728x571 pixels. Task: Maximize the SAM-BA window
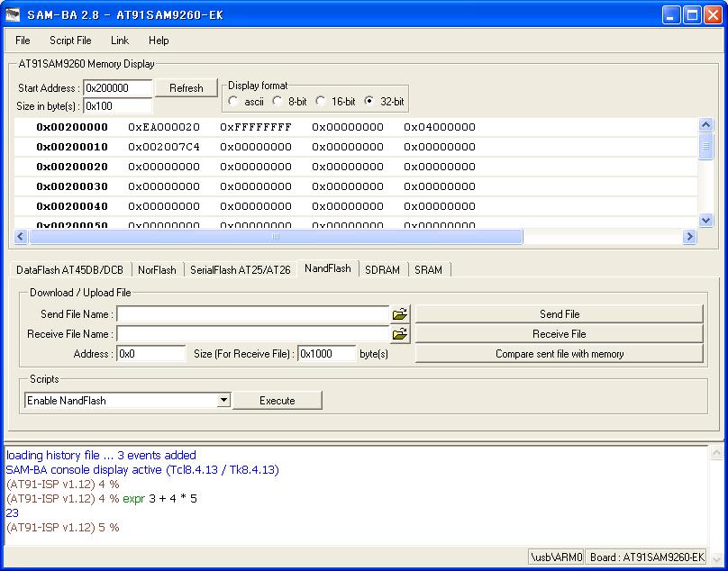coord(692,14)
